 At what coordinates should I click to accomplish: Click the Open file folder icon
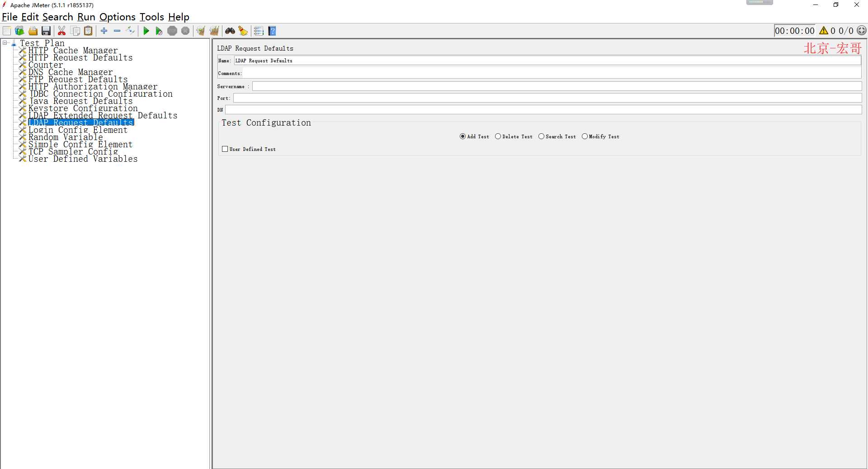(x=33, y=31)
